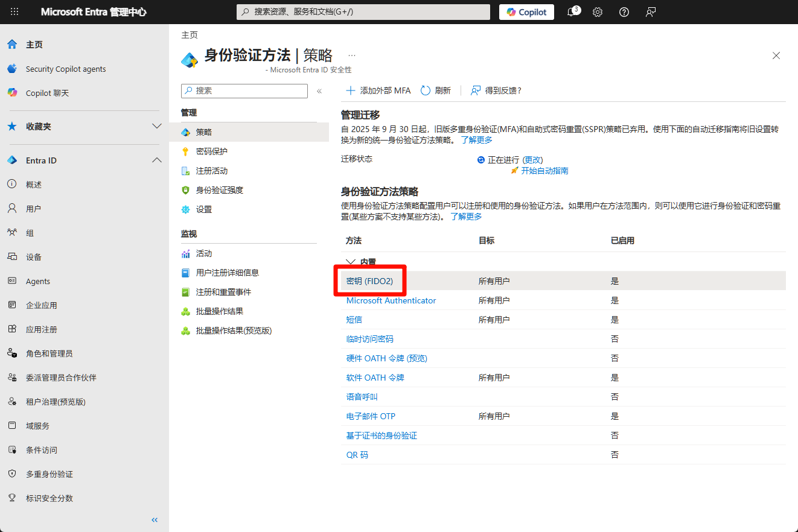Open the 临时访问密码 method
This screenshot has height=532, width=798.
[370, 339]
